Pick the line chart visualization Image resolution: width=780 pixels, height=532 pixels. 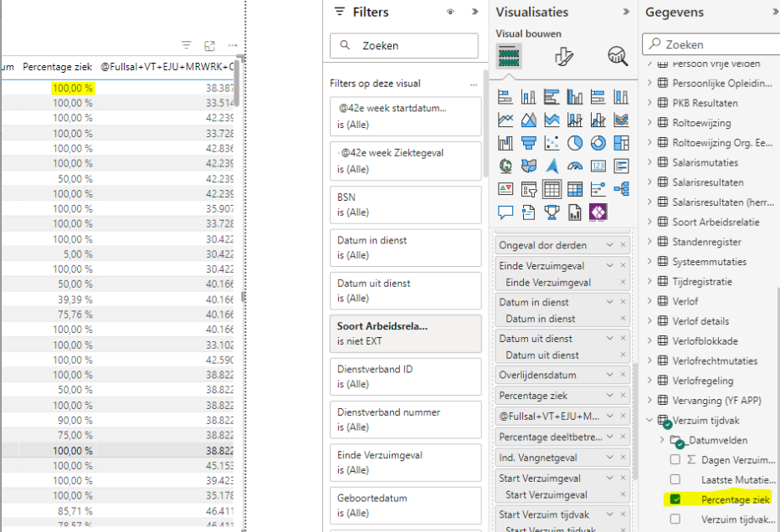point(505,120)
